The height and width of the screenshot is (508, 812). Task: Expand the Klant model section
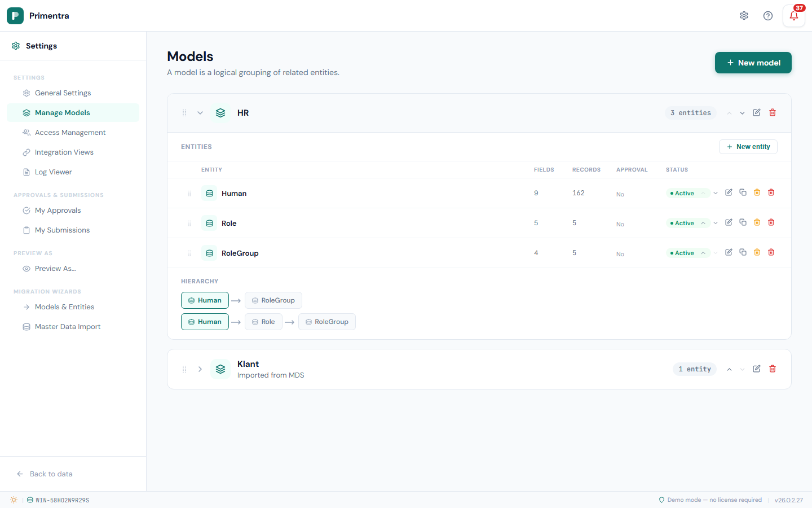coord(200,369)
